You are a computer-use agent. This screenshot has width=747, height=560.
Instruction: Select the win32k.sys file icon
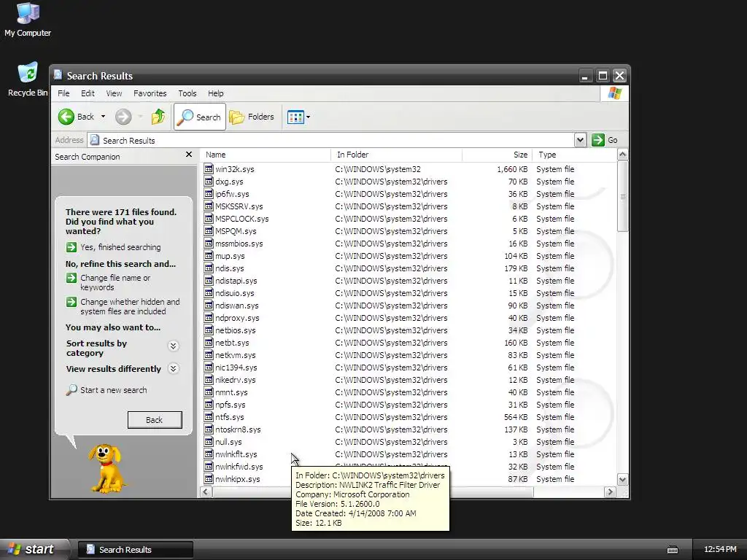tap(208, 168)
